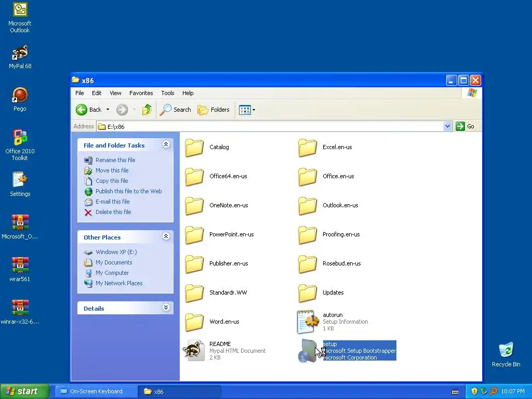Click Rename this file link

(115, 160)
